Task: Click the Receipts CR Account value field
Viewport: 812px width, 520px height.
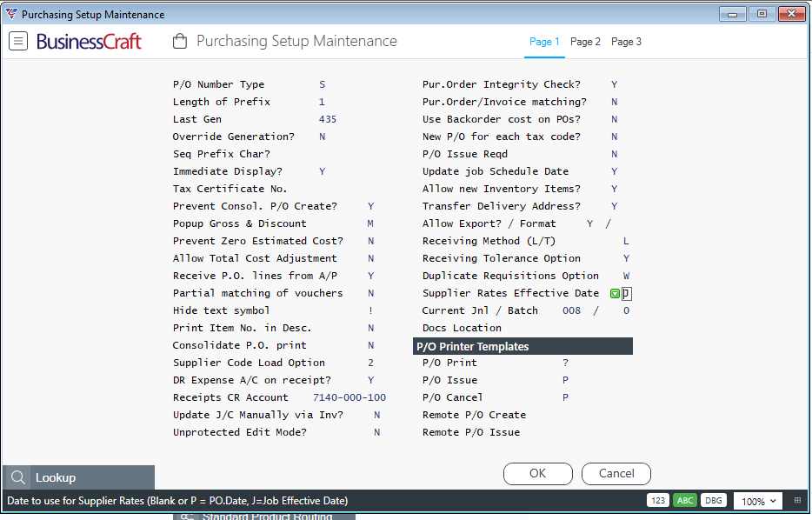Action: (349, 397)
